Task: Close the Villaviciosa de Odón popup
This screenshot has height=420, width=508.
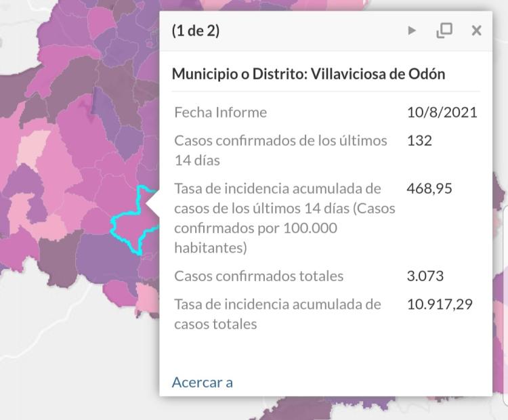Action: click(x=476, y=30)
